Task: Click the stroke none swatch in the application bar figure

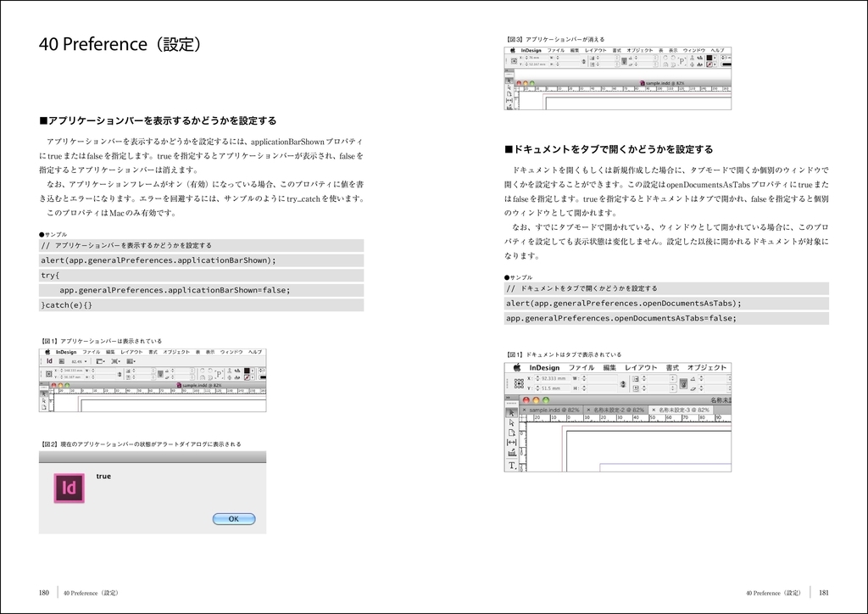Action: pyautogui.click(x=247, y=377)
